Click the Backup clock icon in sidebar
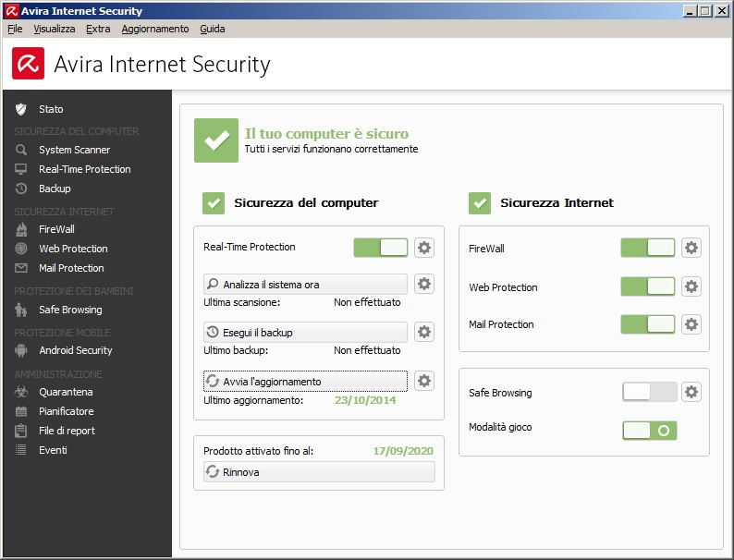This screenshot has height=560, width=734. (x=20, y=189)
